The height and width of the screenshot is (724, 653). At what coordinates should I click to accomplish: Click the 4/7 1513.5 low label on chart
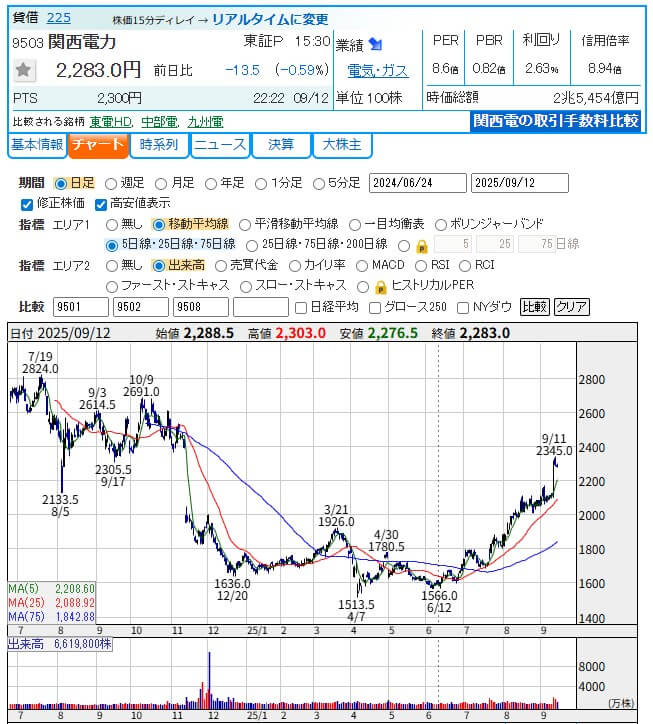(356, 611)
